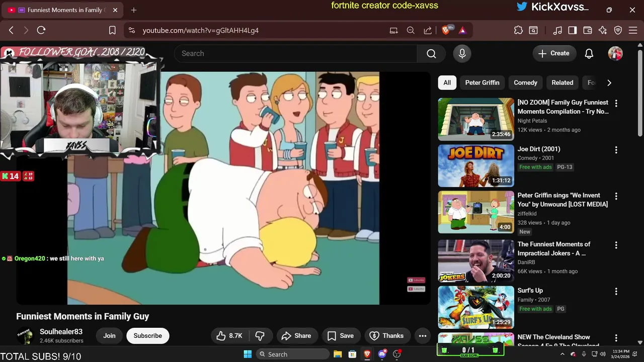The width and height of the screenshot is (644, 362).
Task: Open options for the NO ZOOM Family Guy video
Action: tap(616, 103)
